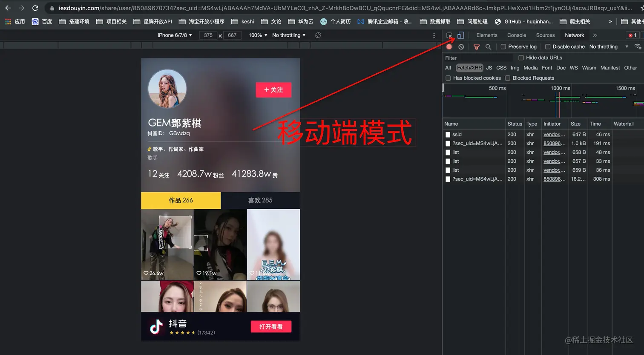Image resolution: width=644 pixels, height=355 pixels.
Task: Sort by Name column header
Action: click(474, 124)
